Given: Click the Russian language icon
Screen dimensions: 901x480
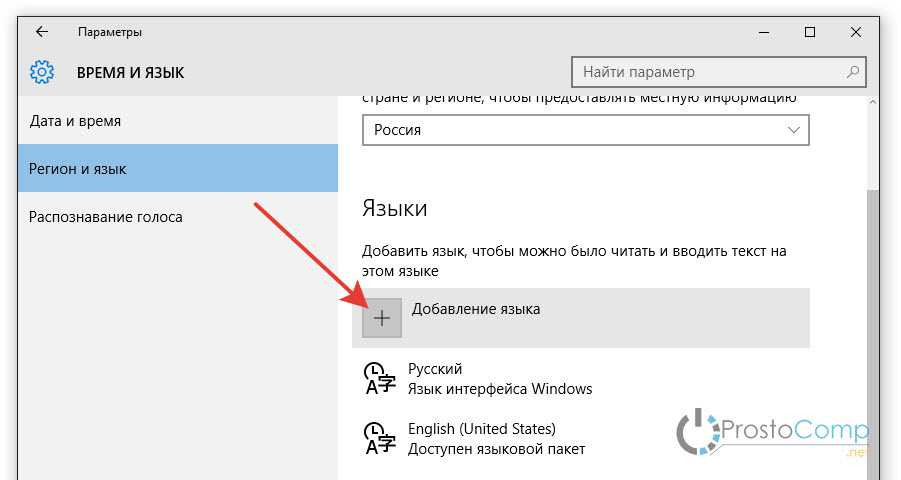Looking at the screenshot, I should [380, 378].
